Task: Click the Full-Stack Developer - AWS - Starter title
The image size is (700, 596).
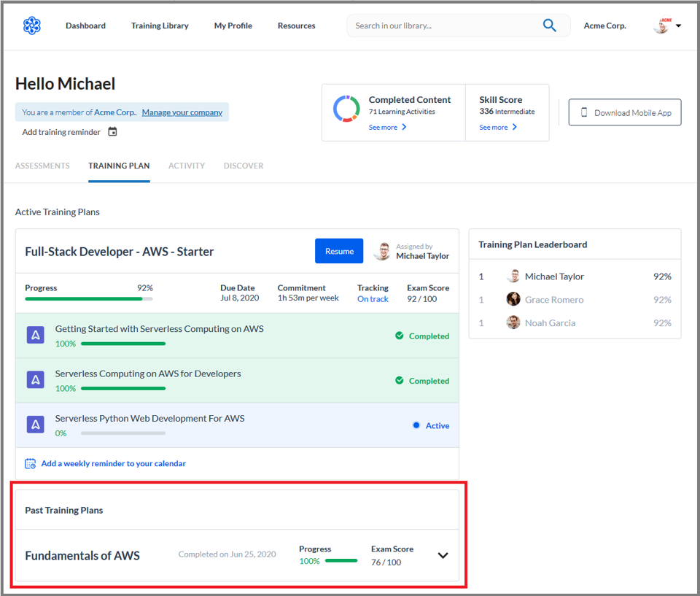Action: tap(119, 252)
